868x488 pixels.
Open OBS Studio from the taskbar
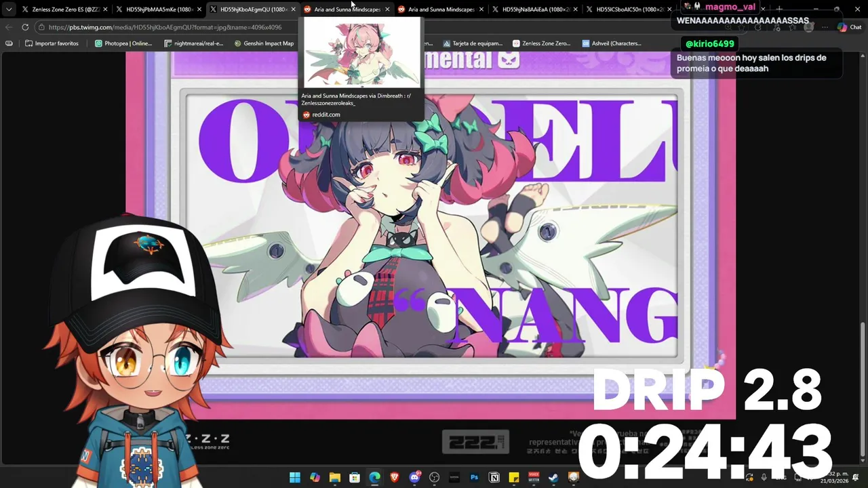(x=435, y=477)
